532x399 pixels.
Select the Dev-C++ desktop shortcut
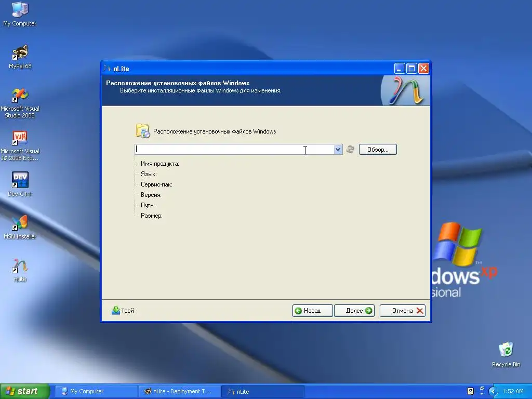[x=20, y=184]
